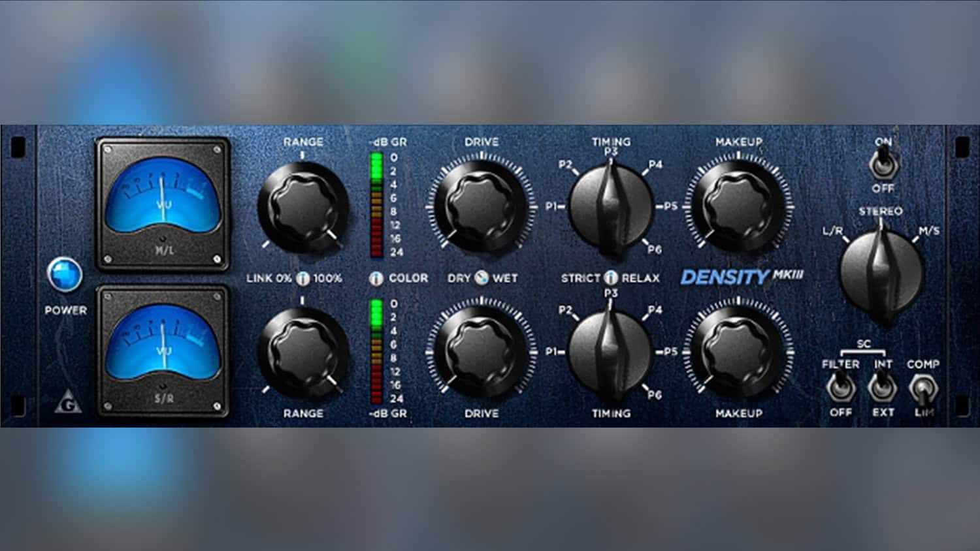Click the DENSITY MKIII logo

point(742,277)
